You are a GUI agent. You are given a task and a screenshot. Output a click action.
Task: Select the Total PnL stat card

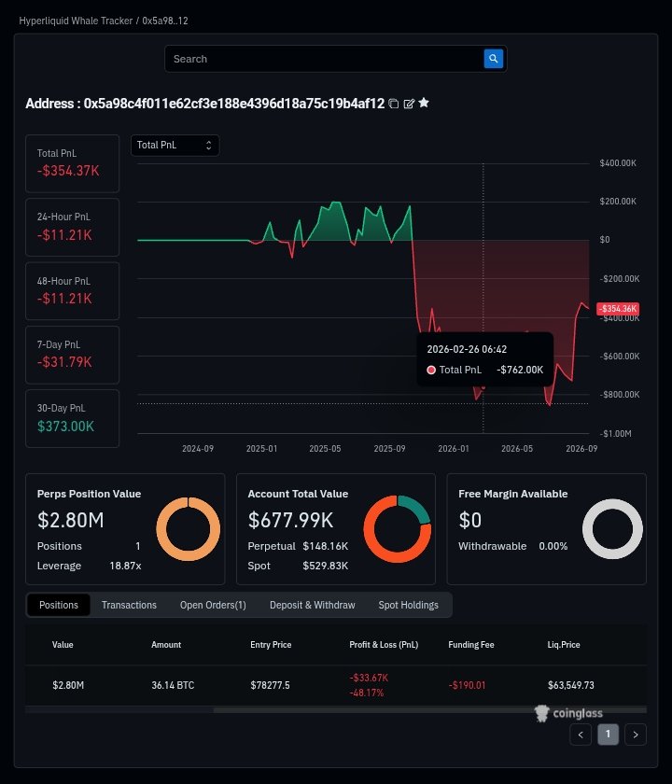pos(73,163)
